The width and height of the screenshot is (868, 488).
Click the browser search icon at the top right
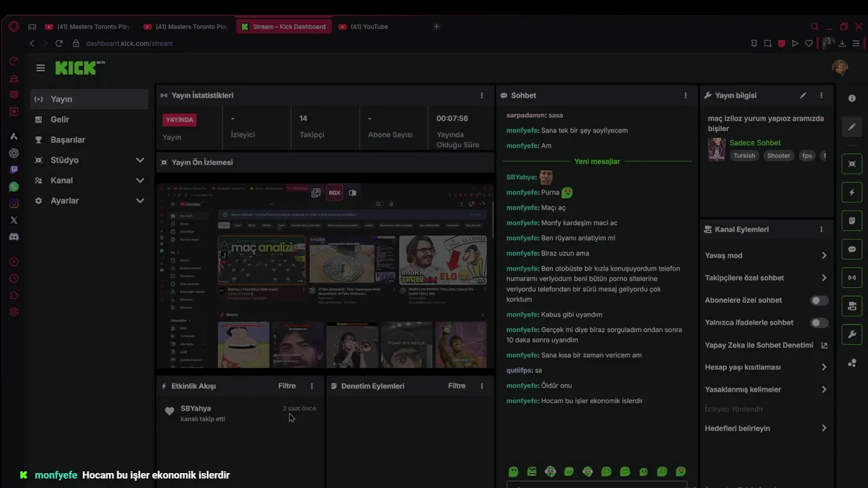point(814,26)
